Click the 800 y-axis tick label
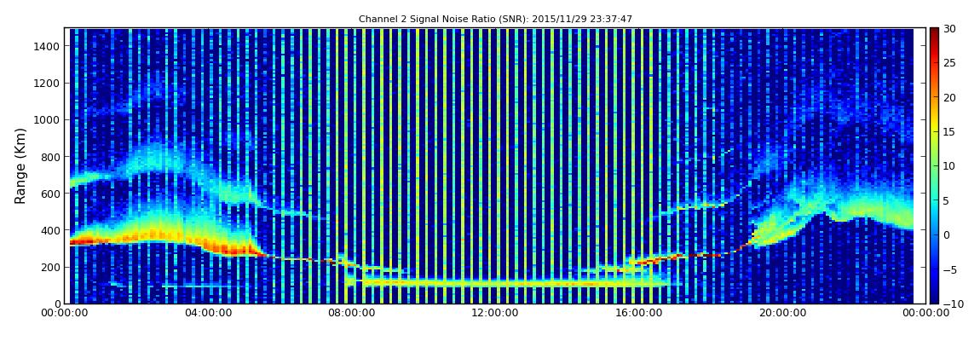980x347 pixels. pyautogui.click(x=50, y=157)
